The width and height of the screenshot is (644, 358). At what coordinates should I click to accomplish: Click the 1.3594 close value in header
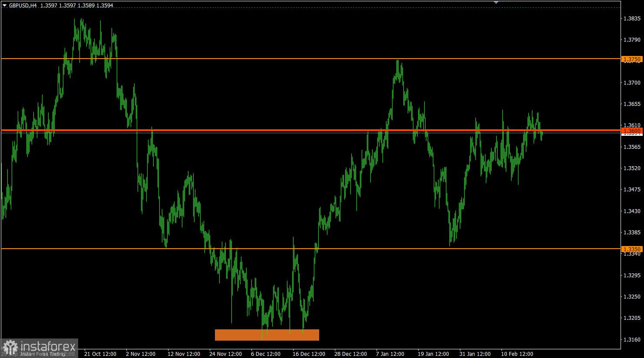click(x=105, y=6)
